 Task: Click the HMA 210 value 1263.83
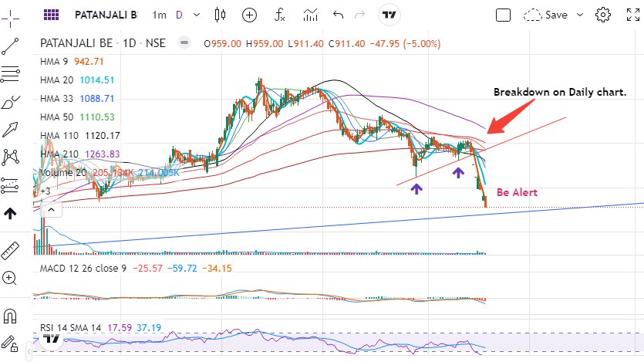pos(103,154)
